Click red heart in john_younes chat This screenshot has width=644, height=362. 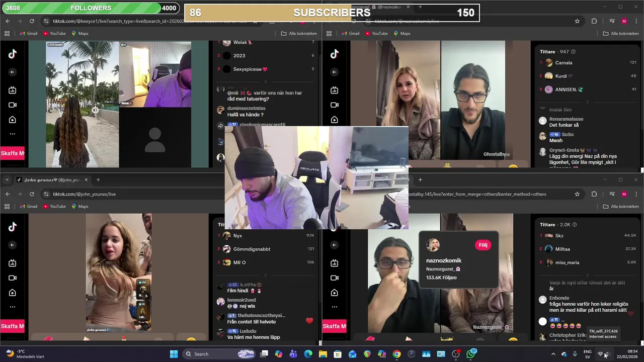pos(309,320)
